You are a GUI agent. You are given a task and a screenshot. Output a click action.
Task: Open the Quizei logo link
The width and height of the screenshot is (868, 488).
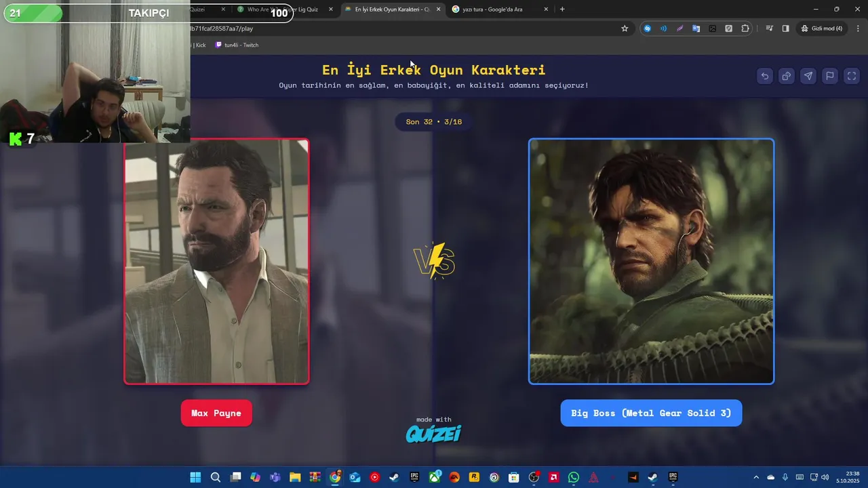(433, 434)
